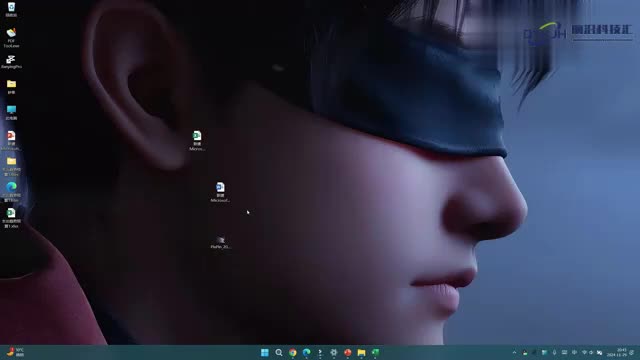The width and height of the screenshot is (640, 360).
Task: Open the notification center icon beside clock
Action: [x=631, y=352]
